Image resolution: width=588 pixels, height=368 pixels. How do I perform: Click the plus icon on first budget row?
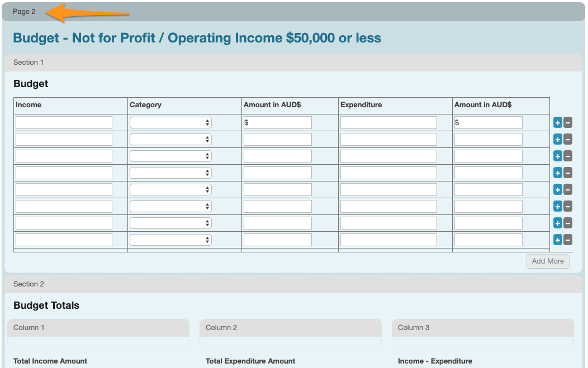click(x=557, y=123)
